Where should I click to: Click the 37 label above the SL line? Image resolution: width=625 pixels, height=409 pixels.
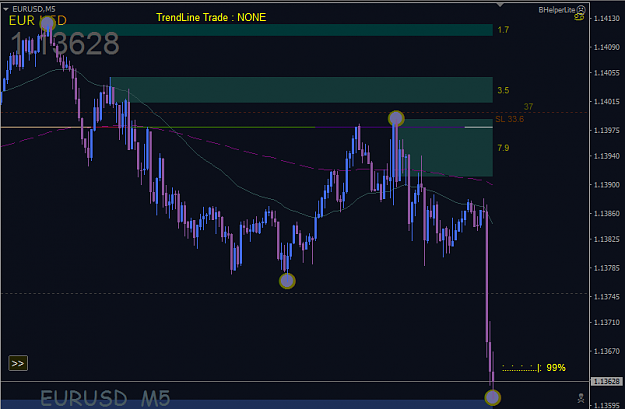[528, 106]
